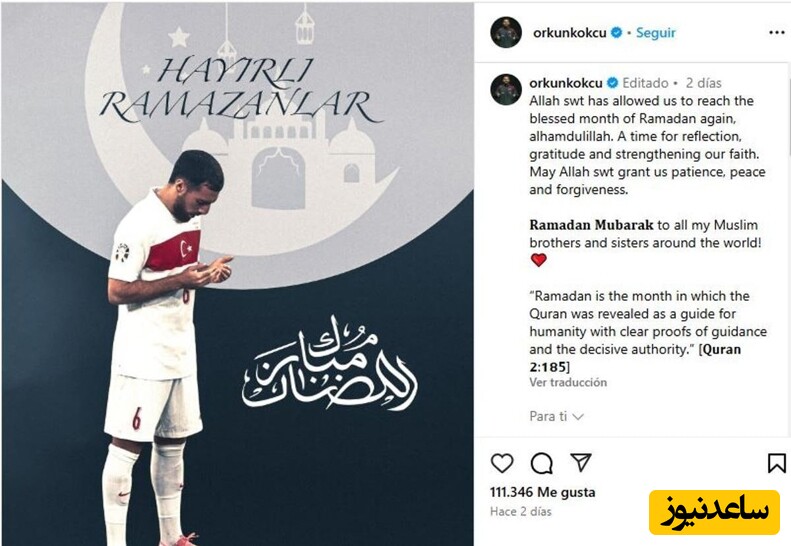
Task: View the 111.346 Me gusta likes list
Action: click(x=543, y=492)
